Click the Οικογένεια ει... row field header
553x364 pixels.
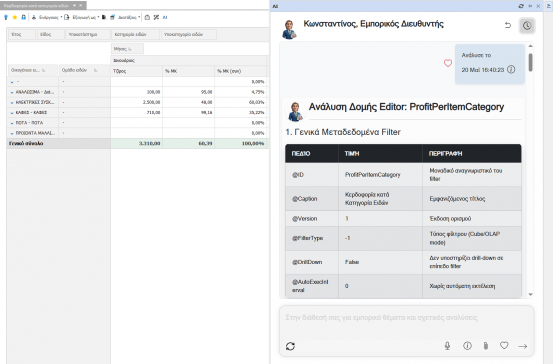[33, 70]
